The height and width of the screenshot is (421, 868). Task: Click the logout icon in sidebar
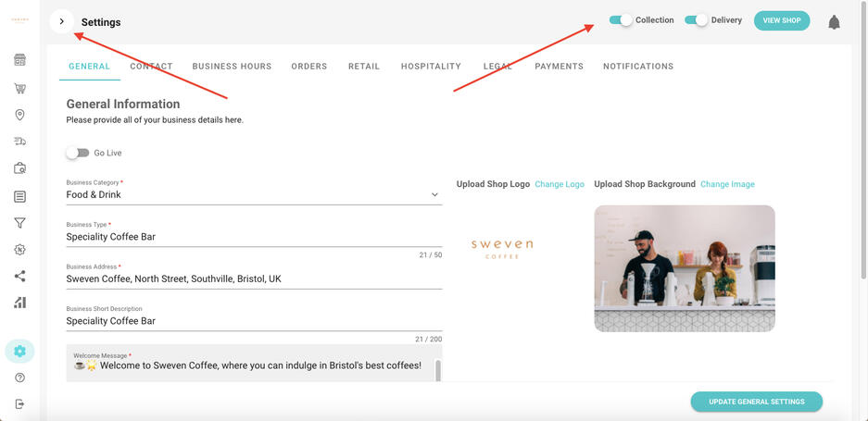coord(19,404)
